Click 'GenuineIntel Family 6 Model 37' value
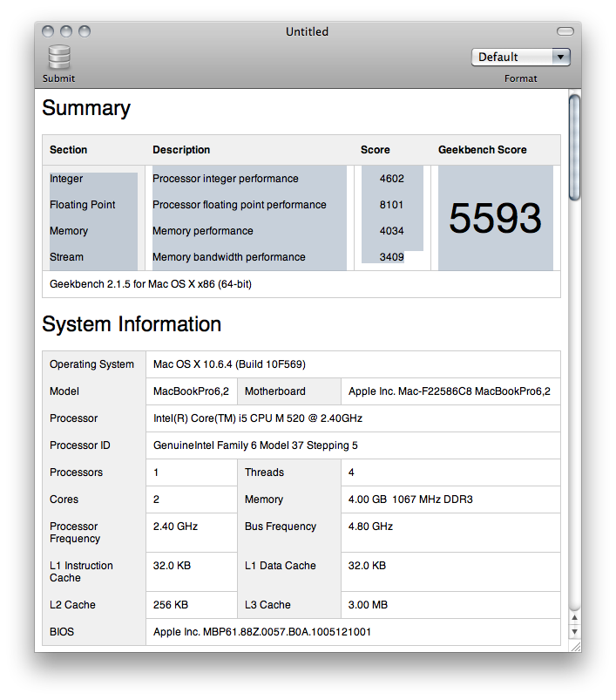 coord(255,445)
